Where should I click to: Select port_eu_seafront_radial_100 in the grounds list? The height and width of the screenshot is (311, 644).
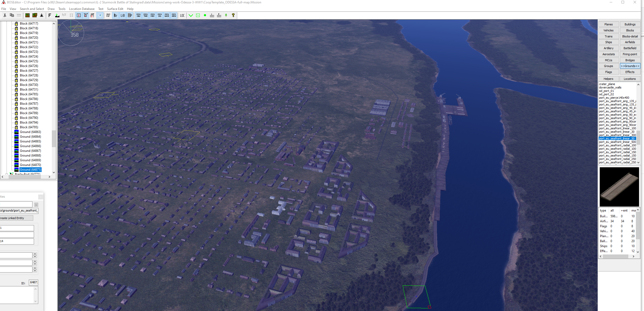coord(617,145)
